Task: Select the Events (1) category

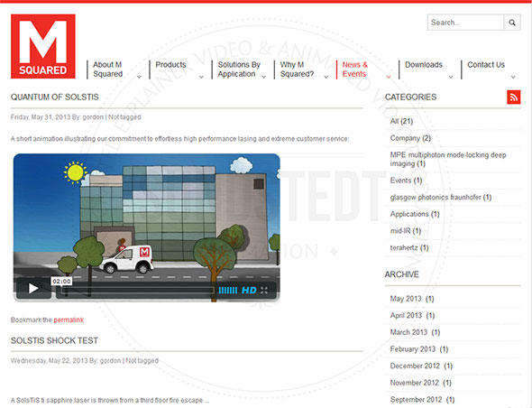Action: tap(406, 181)
